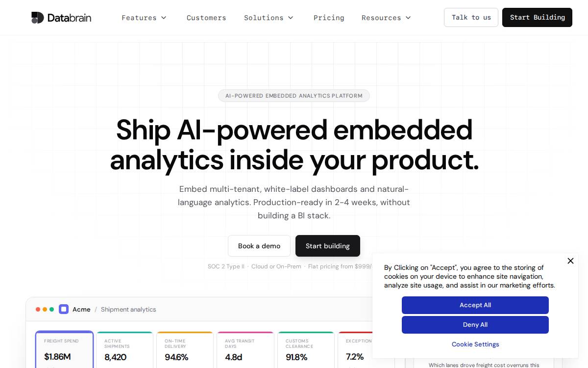Open the Customers nav item
588x368 pixels.
[x=206, y=18]
